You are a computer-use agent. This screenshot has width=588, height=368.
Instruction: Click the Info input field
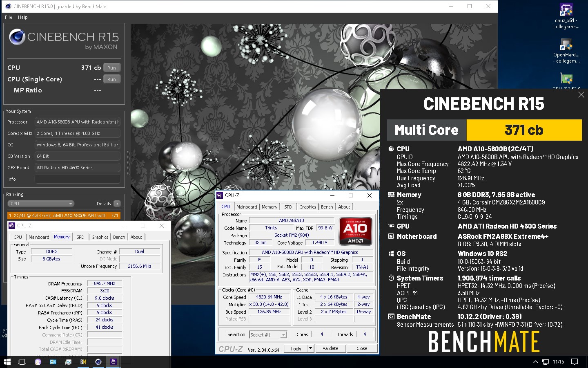[78, 179]
